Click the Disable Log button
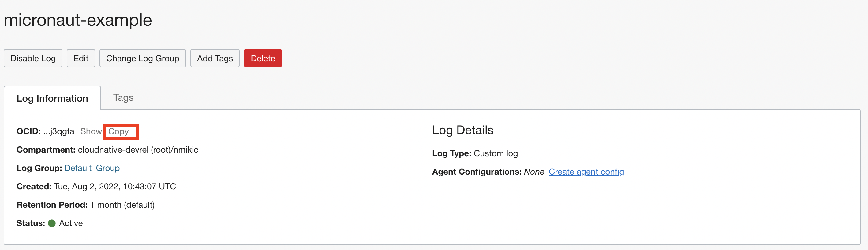The height and width of the screenshot is (250, 868). [33, 59]
